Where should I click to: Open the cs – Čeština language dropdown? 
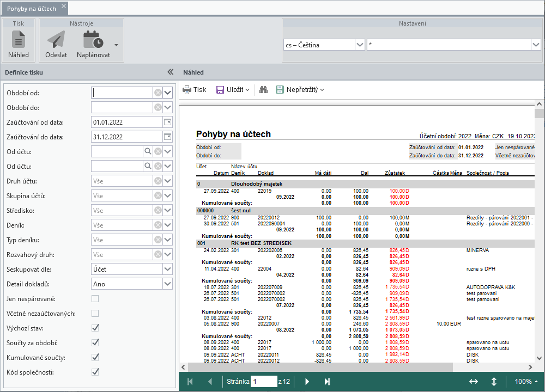[359, 45]
